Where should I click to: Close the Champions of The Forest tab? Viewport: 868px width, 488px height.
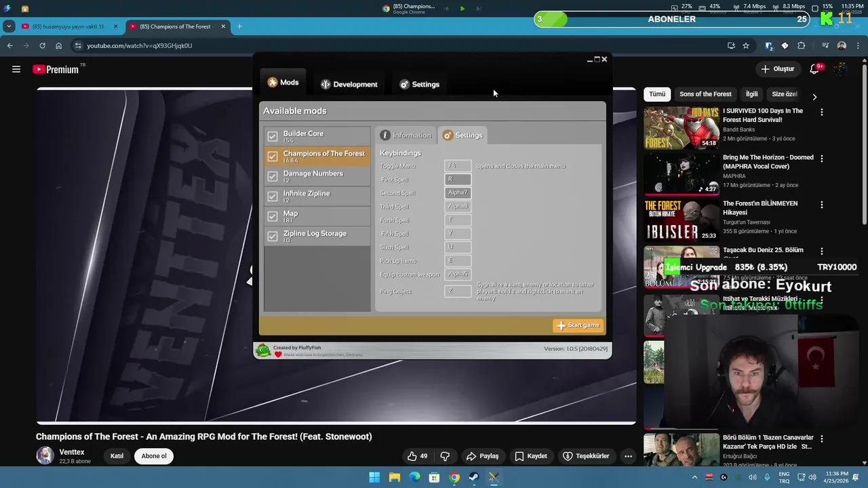pos(223,26)
